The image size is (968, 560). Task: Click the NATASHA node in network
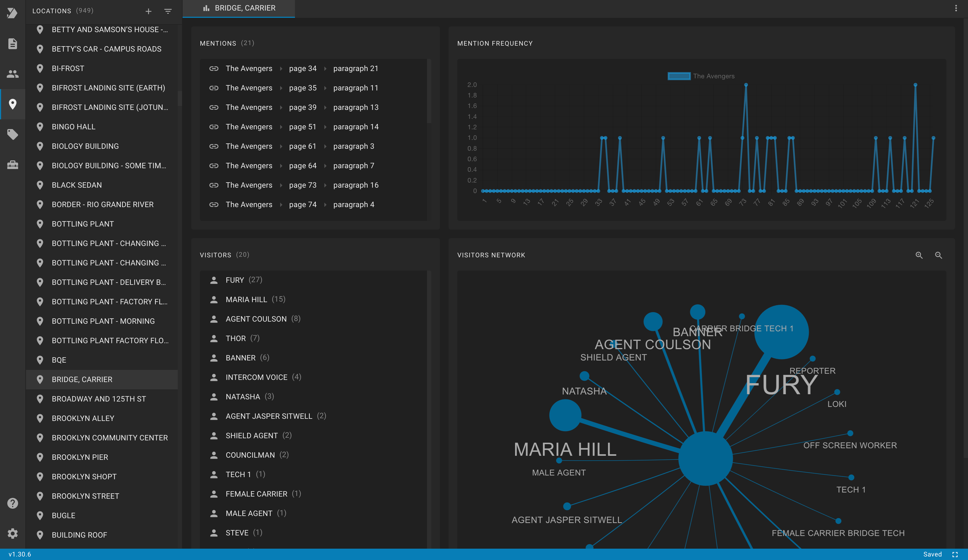point(584,376)
